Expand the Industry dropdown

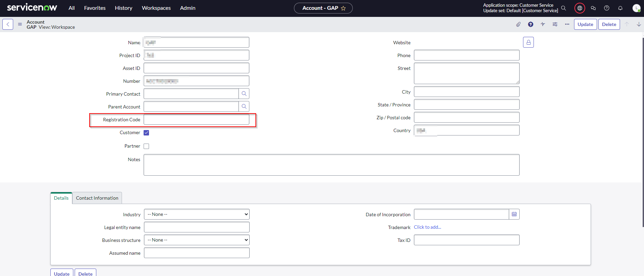tap(197, 214)
